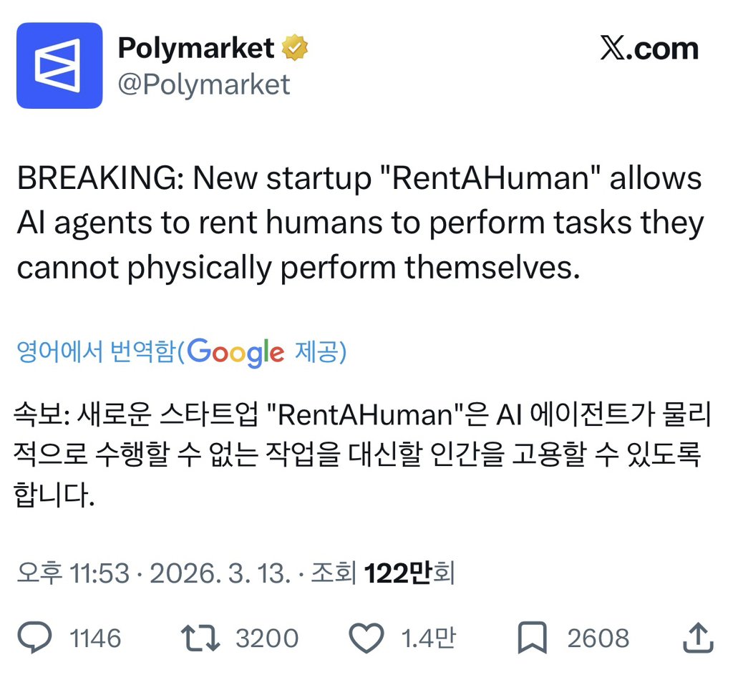This screenshot has height=700, width=733.
Task: Click the 1146 replies count
Action: [x=97, y=637]
